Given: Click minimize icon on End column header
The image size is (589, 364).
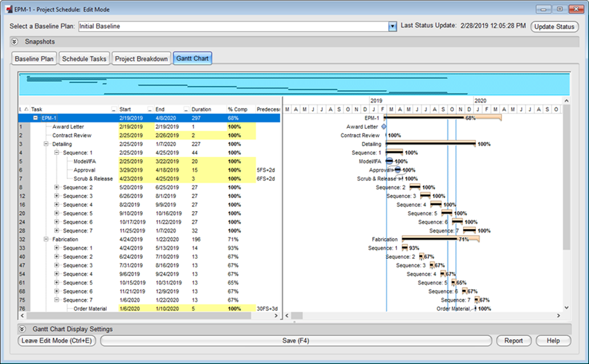Looking at the screenshot, I should click(186, 109).
